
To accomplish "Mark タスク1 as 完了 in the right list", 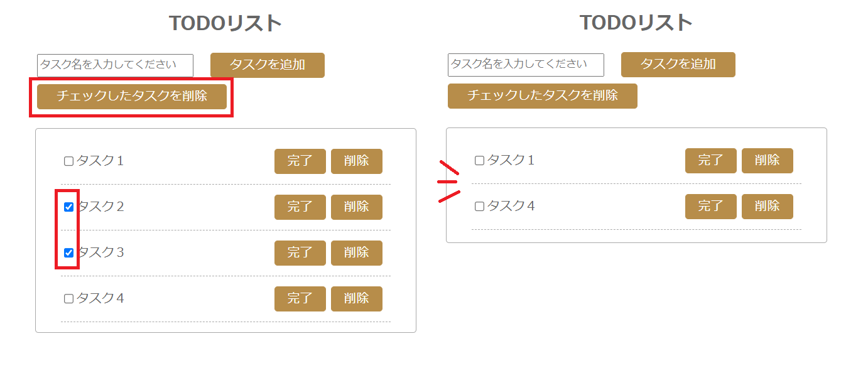I will [x=710, y=160].
